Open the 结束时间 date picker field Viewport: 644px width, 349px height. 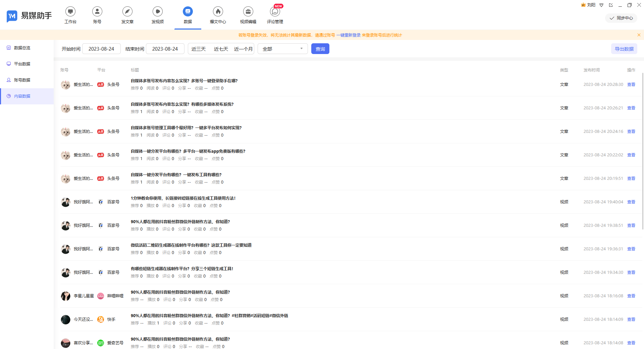[x=165, y=49]
